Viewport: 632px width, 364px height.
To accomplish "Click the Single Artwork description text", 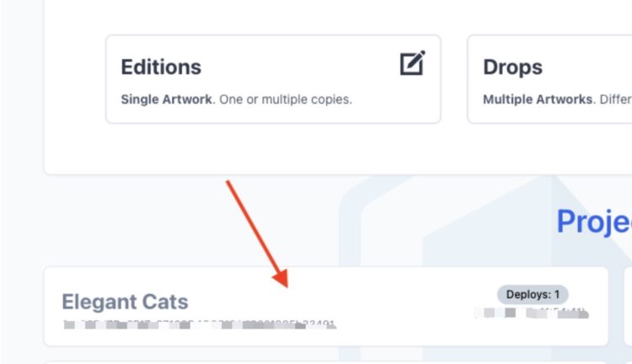I will [x=164, y=99].
